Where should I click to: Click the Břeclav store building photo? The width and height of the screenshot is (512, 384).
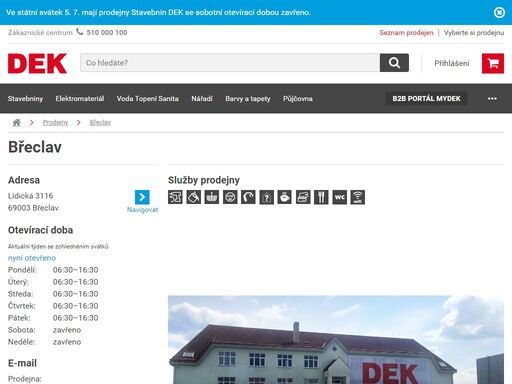point(336,340)
